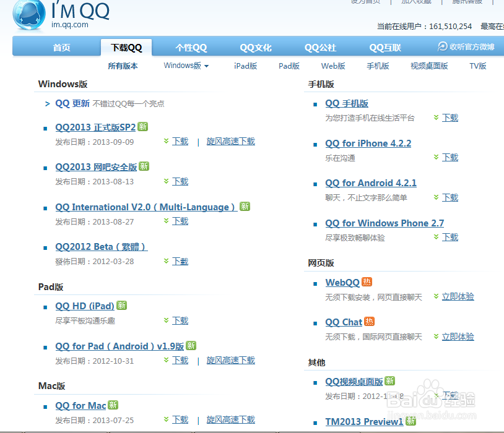The width and height of the screenshot is (504, 433).
Task: Open the QQ for Android 4.2.1 link
Action: pos(371,183)
